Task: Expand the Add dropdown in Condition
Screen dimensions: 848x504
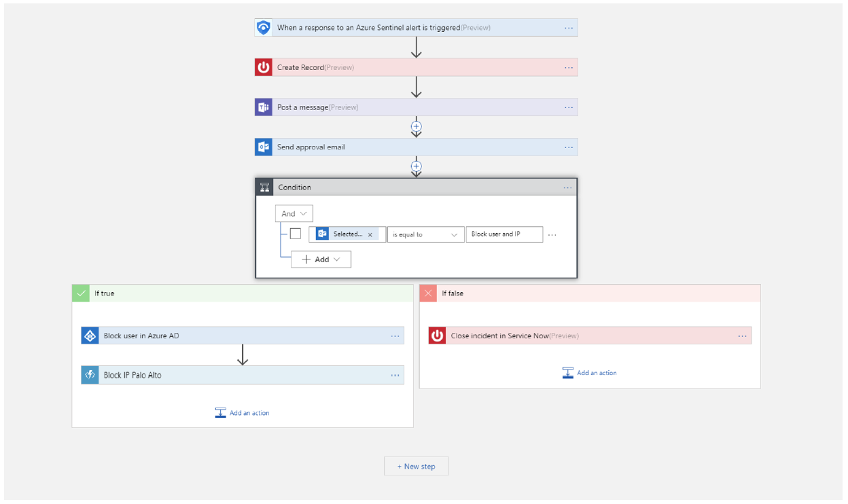Action: pyautogui.click(x=321, y=259)
